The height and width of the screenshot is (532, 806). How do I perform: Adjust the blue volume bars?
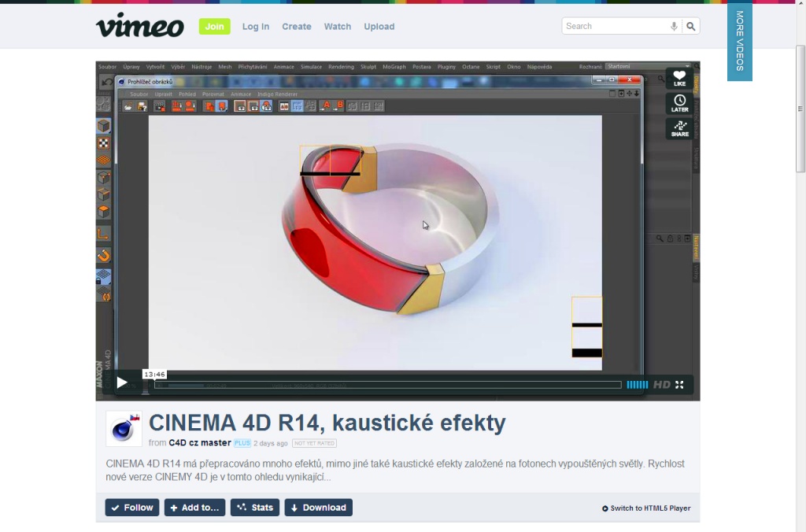(638, 385)
